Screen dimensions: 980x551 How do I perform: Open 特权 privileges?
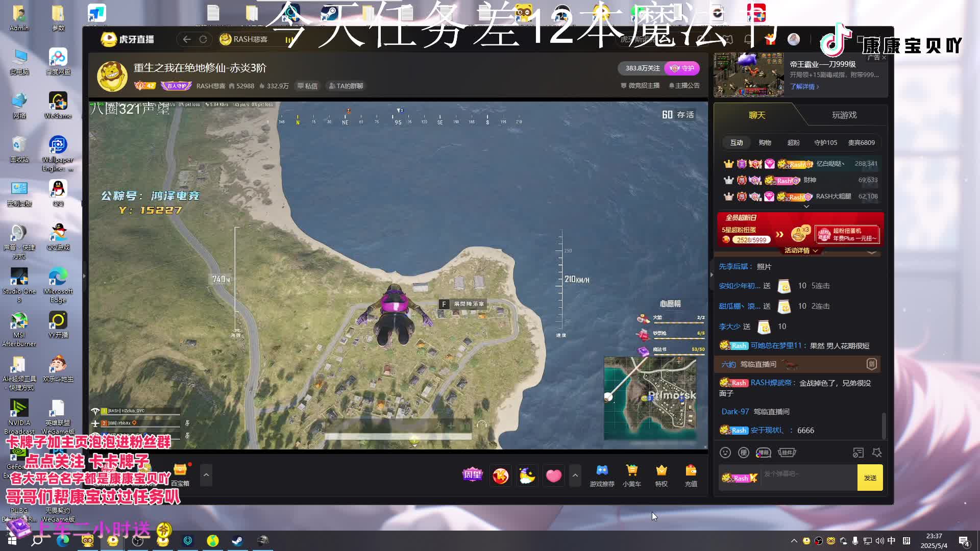tap(661, 475)
